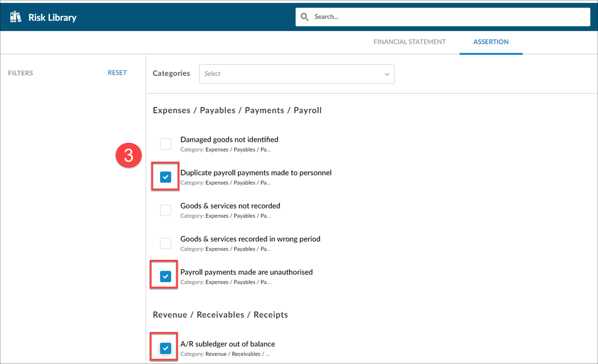
Task: Click the Risk Library books icon
Action: tap(16, 17)
